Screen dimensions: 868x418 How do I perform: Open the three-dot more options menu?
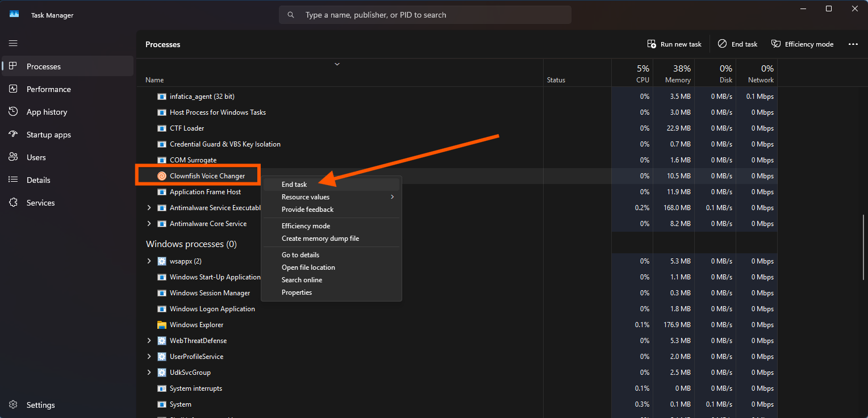(x=853, y=44)
